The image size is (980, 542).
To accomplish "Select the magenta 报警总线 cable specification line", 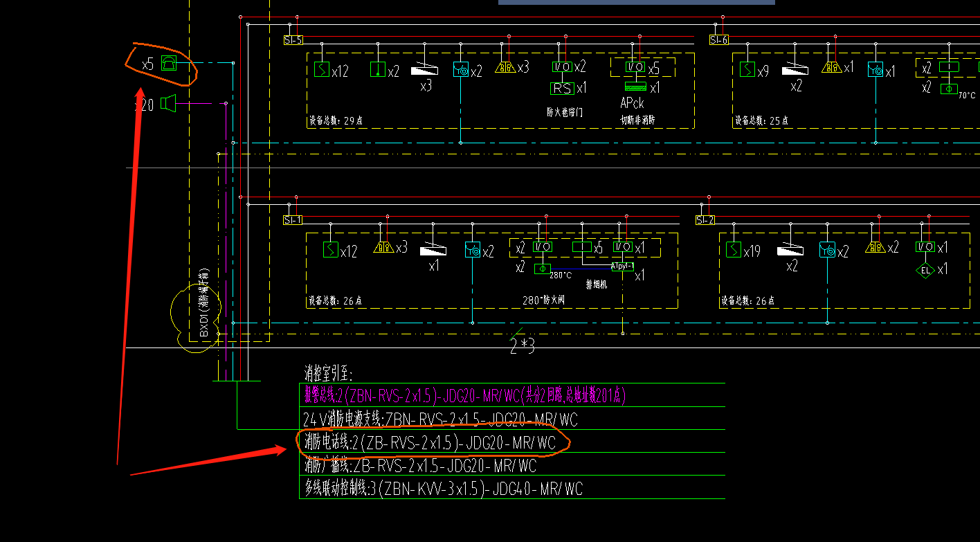I will coord(464,395).
